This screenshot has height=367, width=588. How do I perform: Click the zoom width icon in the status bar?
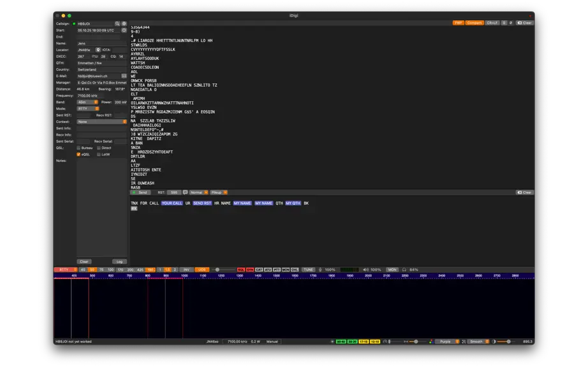click(406, 342)
